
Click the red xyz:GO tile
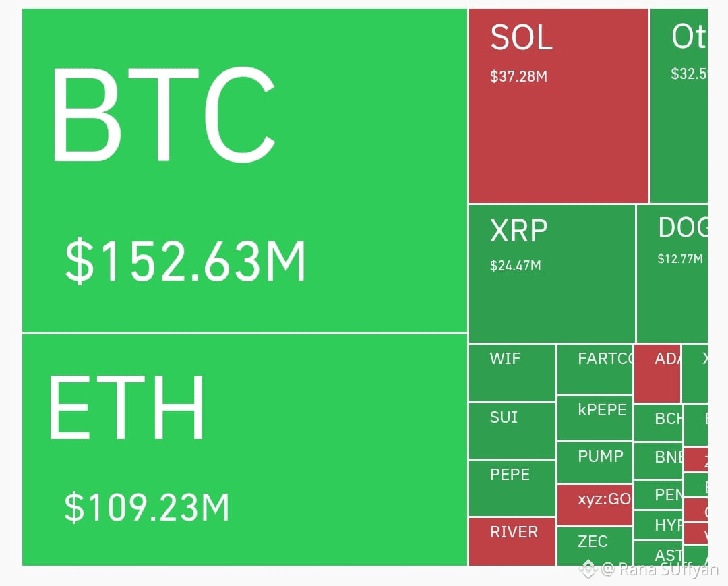[595, 505]
